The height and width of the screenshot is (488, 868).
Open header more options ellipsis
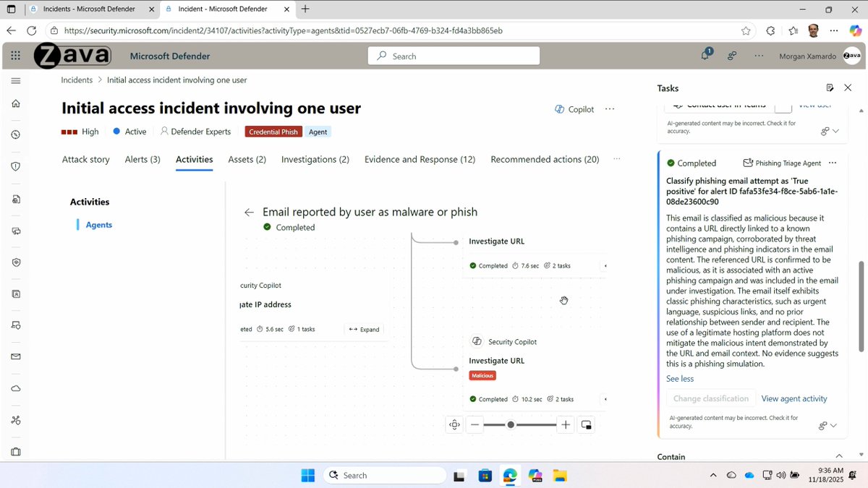click(x=758, y=56)
